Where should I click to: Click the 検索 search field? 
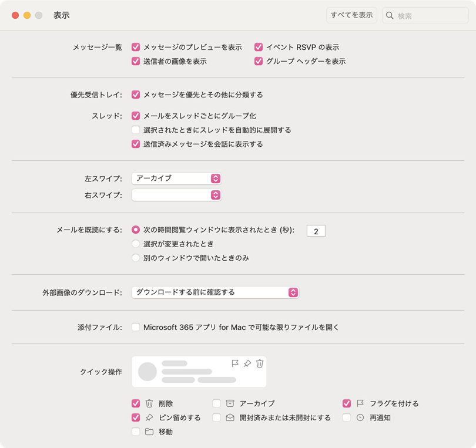[x=422, y=16]
